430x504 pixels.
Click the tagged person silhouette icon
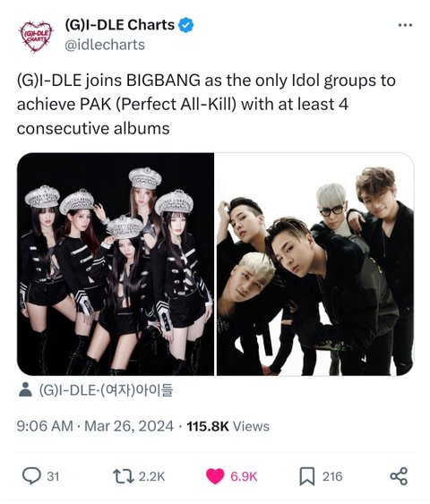25,389
